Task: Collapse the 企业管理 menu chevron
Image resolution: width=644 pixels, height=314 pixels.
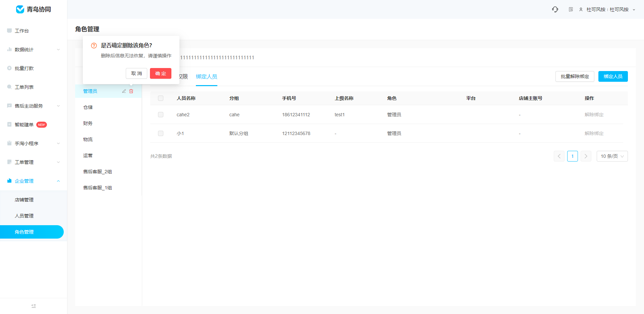Action: (x=58, y=181)
